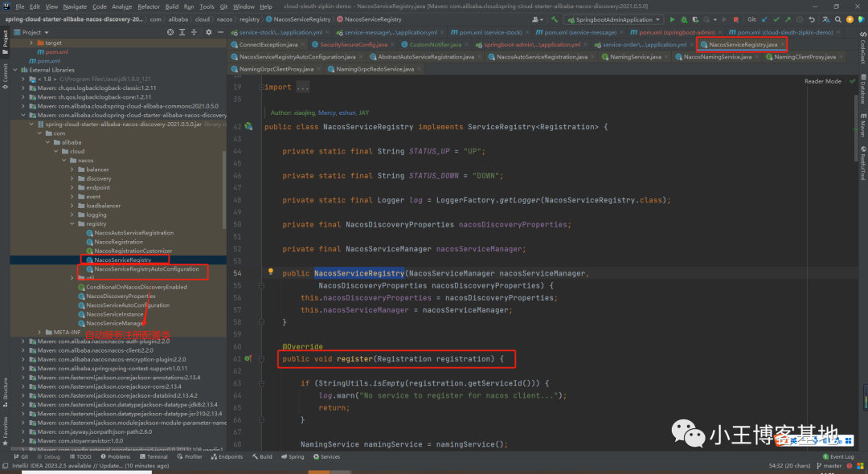
Task: Click the Run with Coverage icon
Action: click(694, 19)
